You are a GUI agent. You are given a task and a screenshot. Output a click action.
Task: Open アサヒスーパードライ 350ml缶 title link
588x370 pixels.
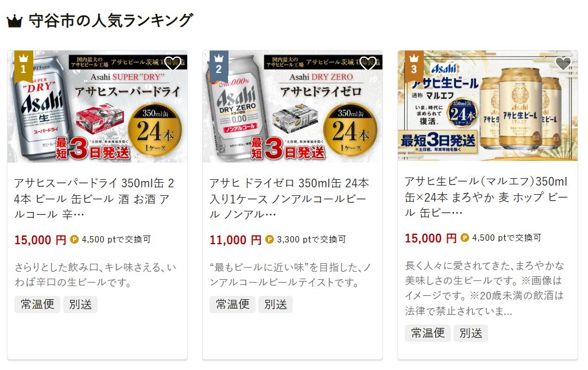(x=94, y=199)
